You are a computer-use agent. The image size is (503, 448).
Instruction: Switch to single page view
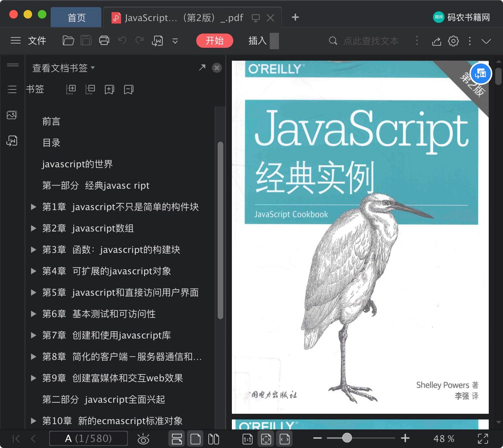[x=195, y=439]
